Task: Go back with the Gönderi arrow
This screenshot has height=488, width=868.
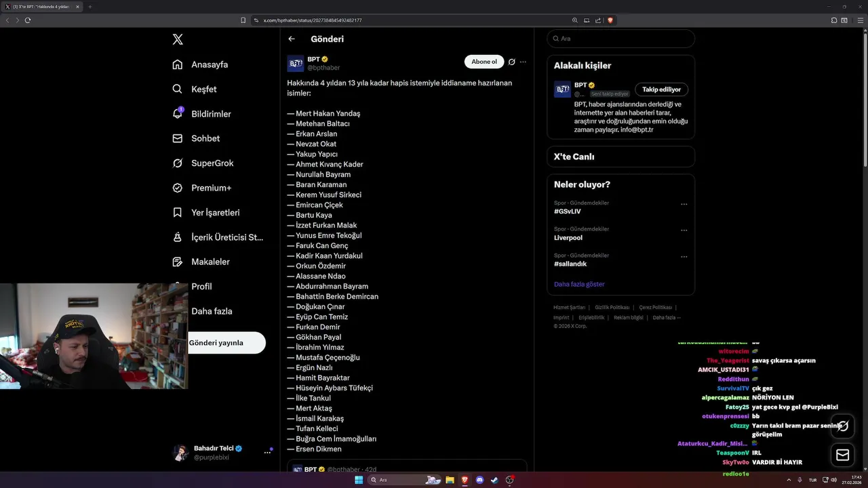Action: (x=292, y=39)
